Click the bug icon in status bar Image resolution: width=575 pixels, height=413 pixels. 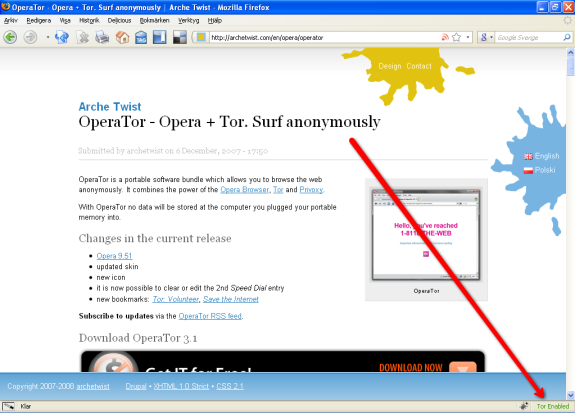pyautogui.click(x=524, y=406)
